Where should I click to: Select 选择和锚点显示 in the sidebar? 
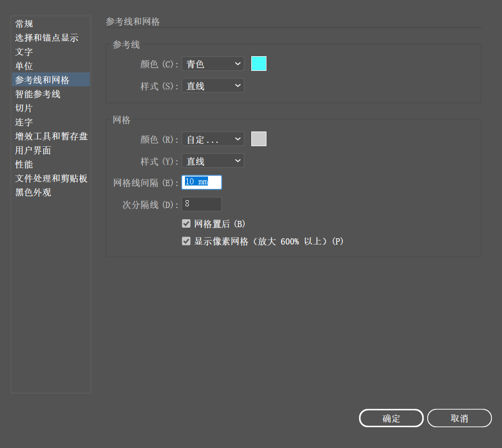pos(47,38)
